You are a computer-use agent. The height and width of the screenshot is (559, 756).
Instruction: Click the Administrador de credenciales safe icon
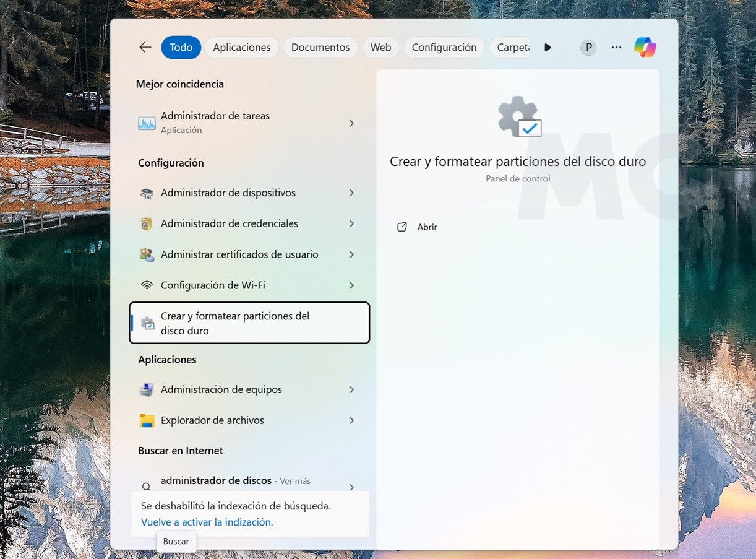click(147, 224)
